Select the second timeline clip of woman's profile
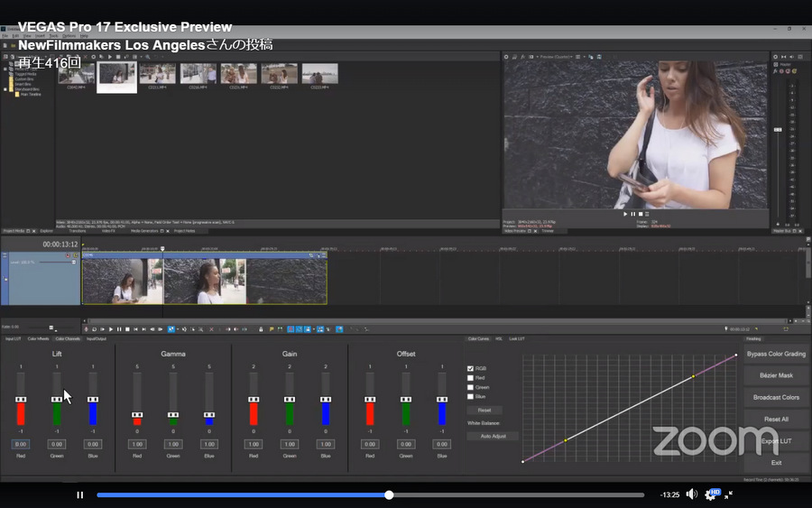 [x=205, y=280]
